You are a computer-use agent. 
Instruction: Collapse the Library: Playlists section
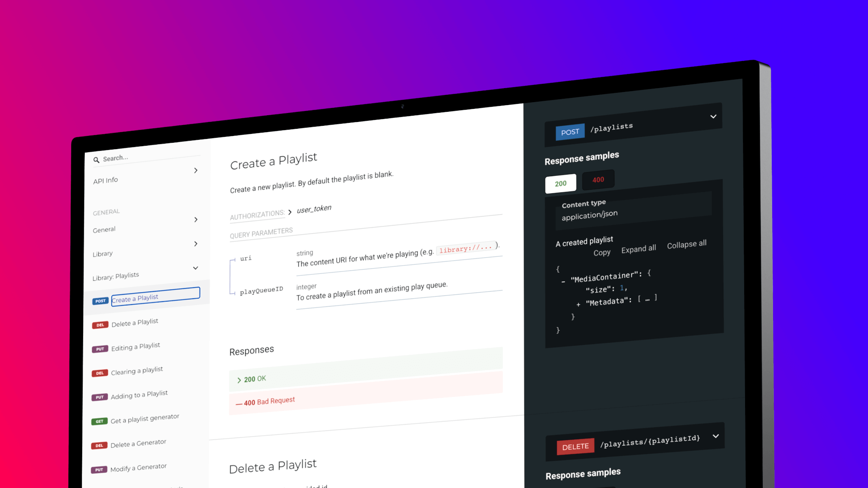click(x=195, y=268)
